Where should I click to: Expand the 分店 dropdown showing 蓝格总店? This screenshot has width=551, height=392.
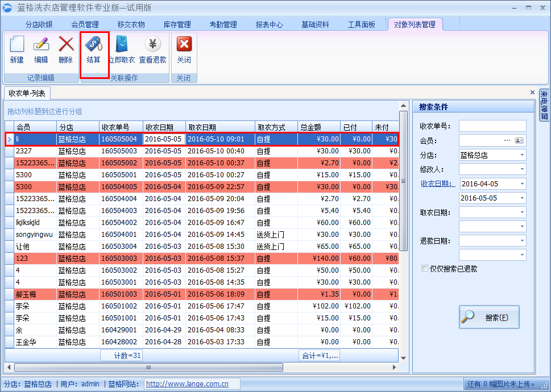pyautogui.click(x=522, y=155)
